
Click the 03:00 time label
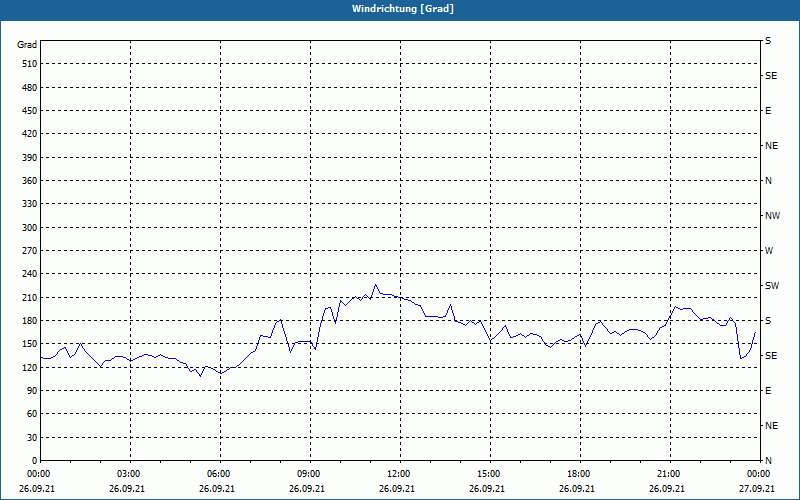click(130, 474)
